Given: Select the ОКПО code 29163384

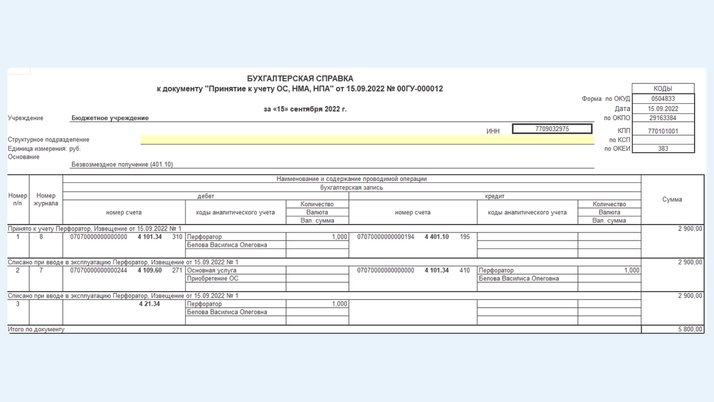Looking at the screenshot, I should click(x=663, y=118).
